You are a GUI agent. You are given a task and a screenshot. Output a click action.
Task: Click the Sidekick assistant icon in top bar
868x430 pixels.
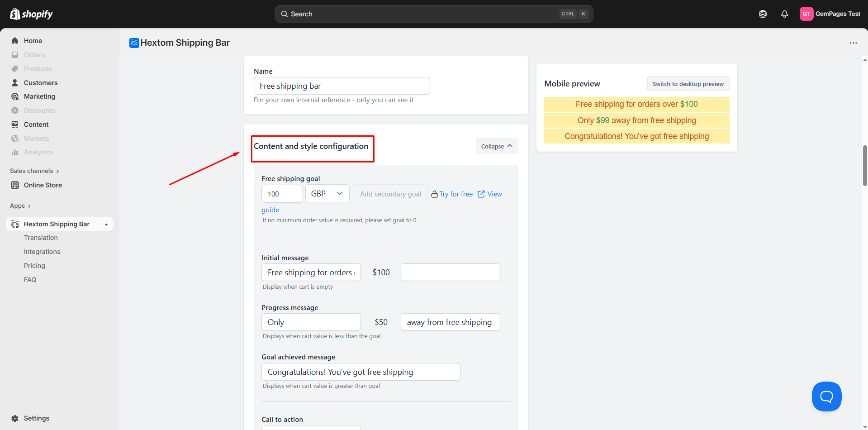point(763,14)
